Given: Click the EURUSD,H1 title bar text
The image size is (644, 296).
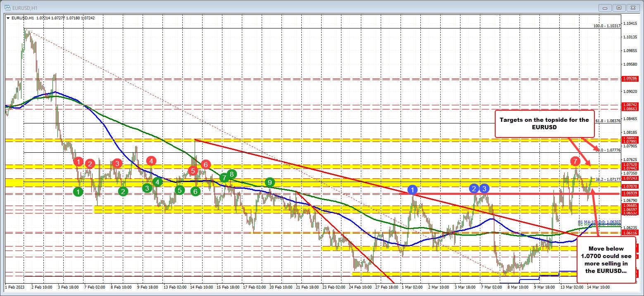Looking at the screenshot, I should pos(25,8).
